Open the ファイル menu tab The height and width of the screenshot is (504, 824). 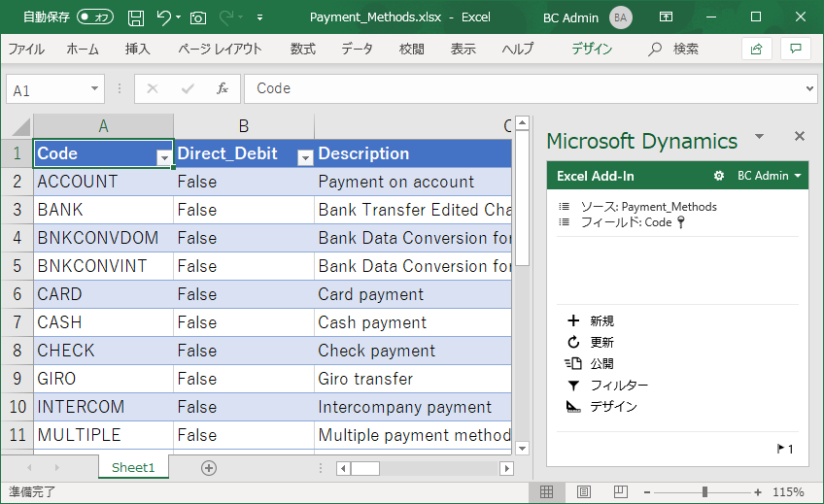(x=26, y=50)
